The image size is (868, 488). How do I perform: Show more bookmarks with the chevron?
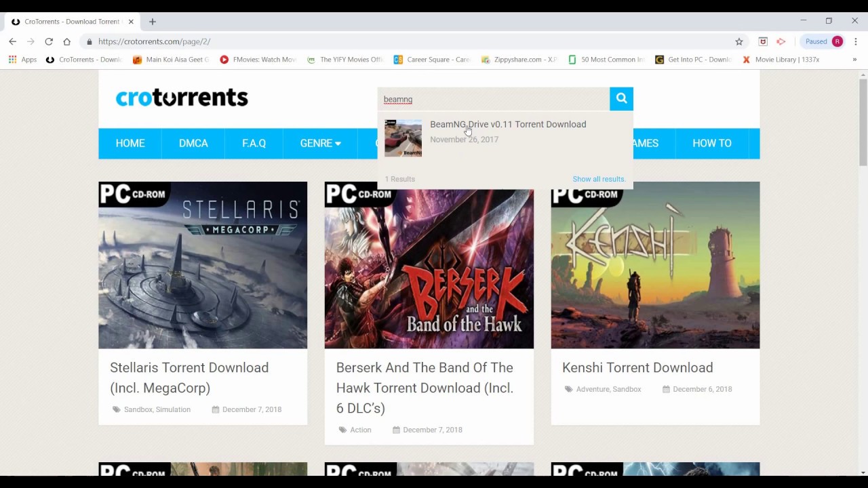click(854, 60)
